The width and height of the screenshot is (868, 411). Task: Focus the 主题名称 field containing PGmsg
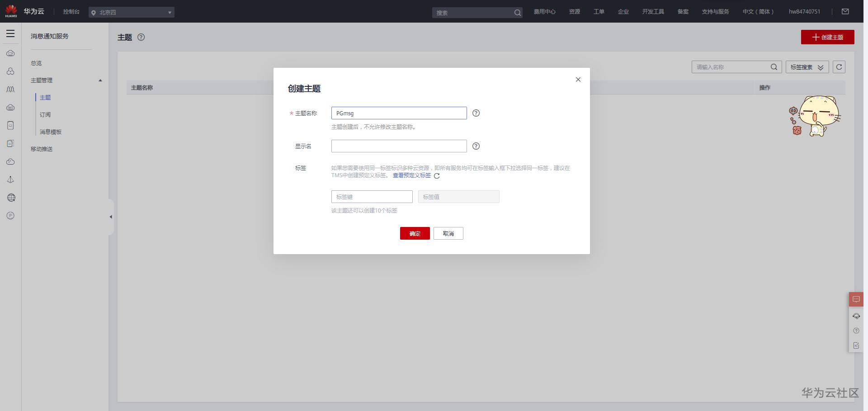coord(399,113)
